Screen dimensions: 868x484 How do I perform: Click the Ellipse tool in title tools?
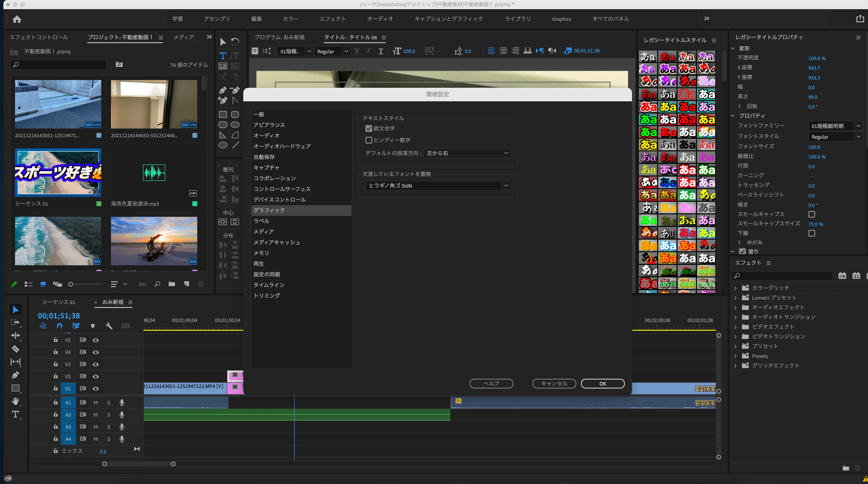[223, 145]
